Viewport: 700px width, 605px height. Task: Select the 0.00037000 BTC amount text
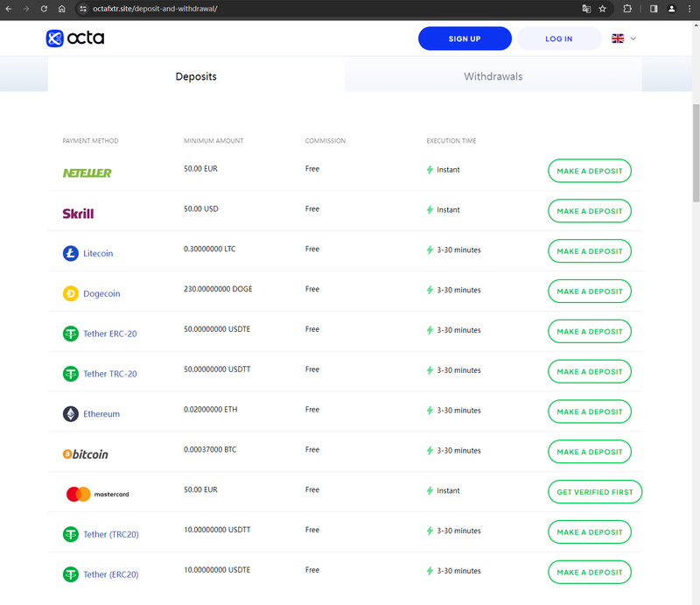coord(210,449)
